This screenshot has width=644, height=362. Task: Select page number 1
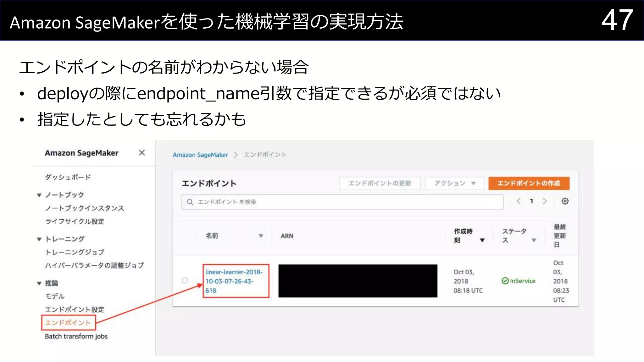coord(532,201)
